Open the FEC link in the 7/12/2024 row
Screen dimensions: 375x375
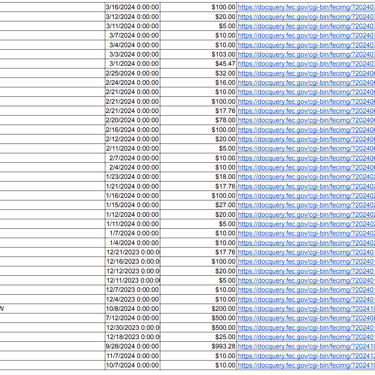(306, 318)
